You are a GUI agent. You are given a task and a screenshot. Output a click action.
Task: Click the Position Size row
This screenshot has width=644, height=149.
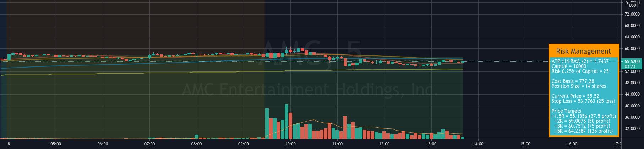point(579,86)
